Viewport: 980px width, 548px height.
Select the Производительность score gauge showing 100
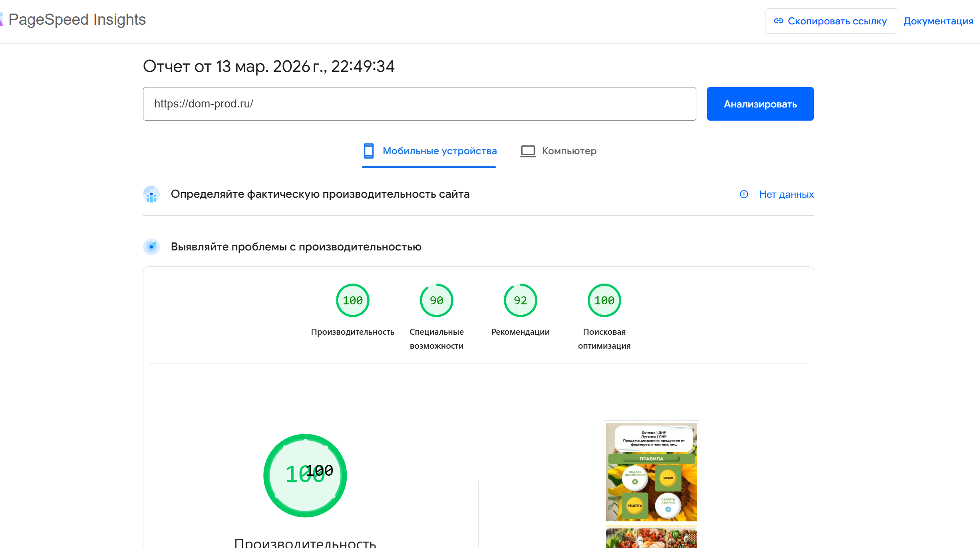352,300
